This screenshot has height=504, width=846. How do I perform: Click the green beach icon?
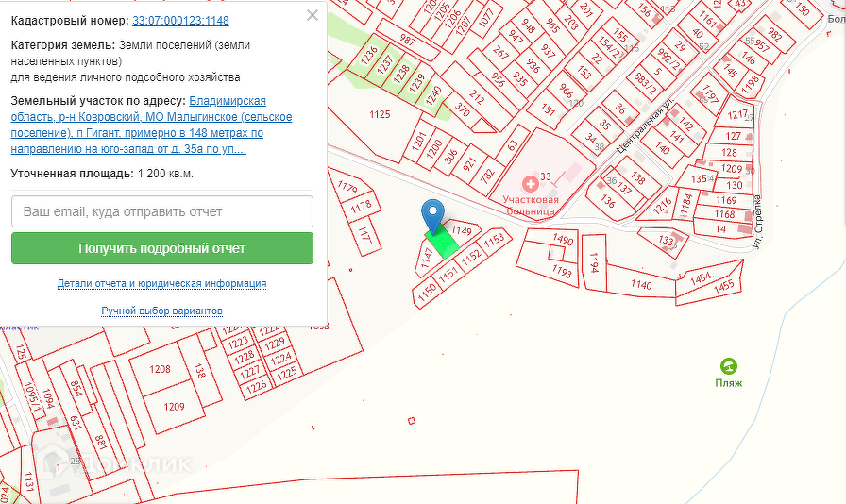[x=729, y=366]
